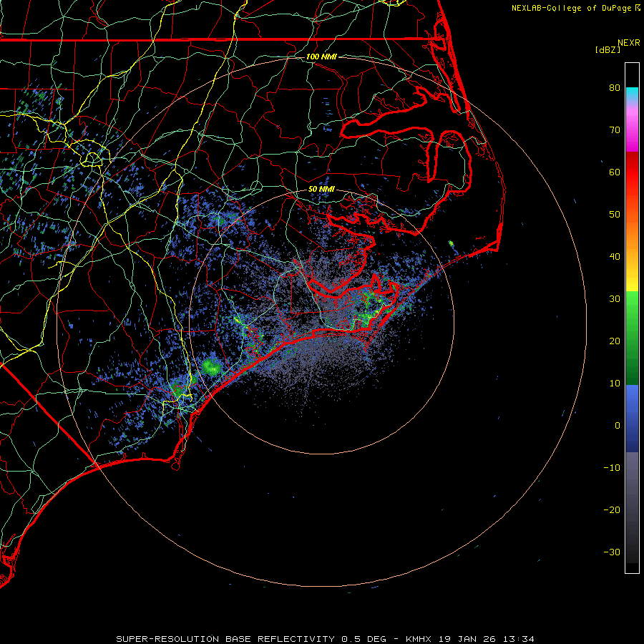
Task: Click the 30 dBZ scale value
Action: click(x=615, y=299)
